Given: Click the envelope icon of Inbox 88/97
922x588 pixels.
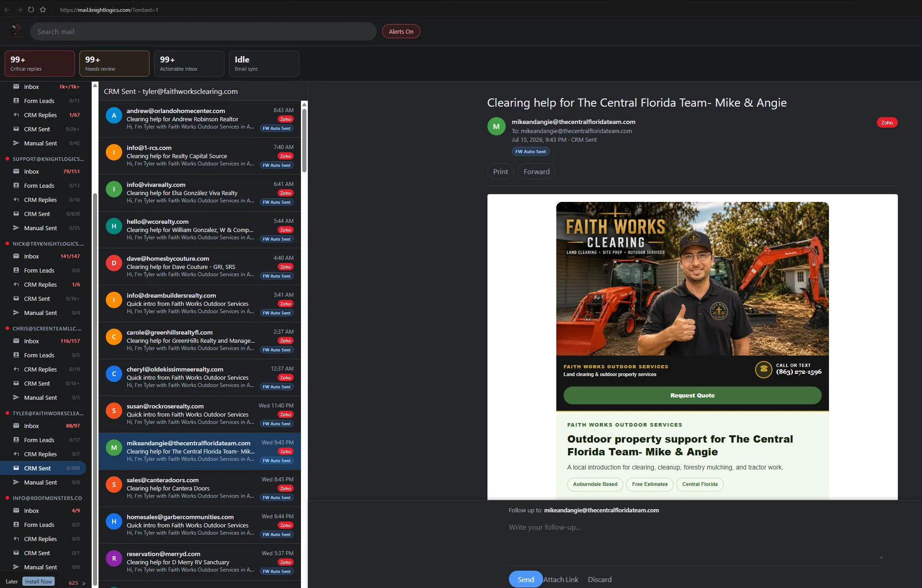Looking at the screenshot, I should tap(16, 426).
